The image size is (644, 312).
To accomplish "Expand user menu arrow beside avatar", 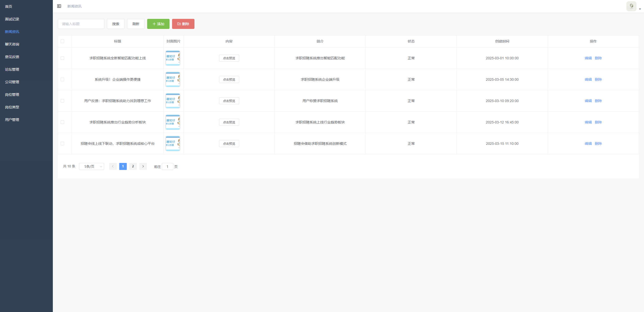I will 640,9.
